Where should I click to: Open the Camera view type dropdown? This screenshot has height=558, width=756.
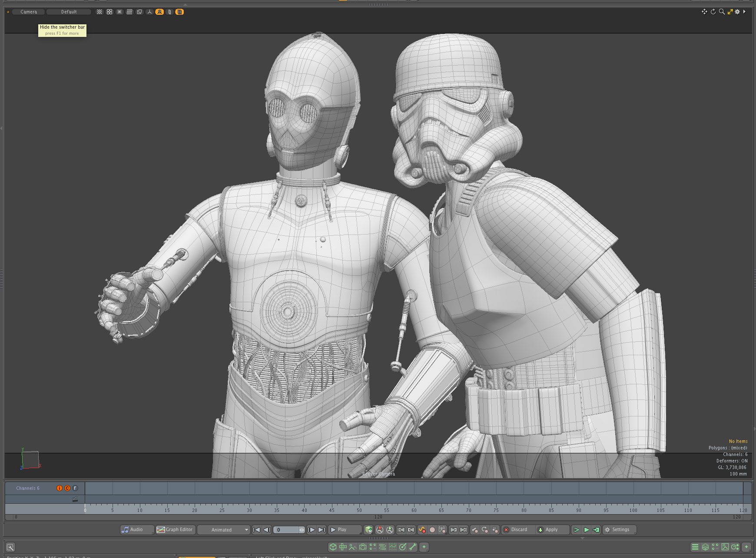pos(29,12)
